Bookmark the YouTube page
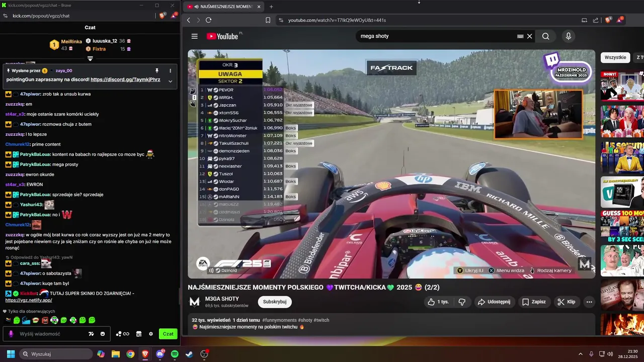644x362 pixels. pyautogui.click(x=268, y=20)
